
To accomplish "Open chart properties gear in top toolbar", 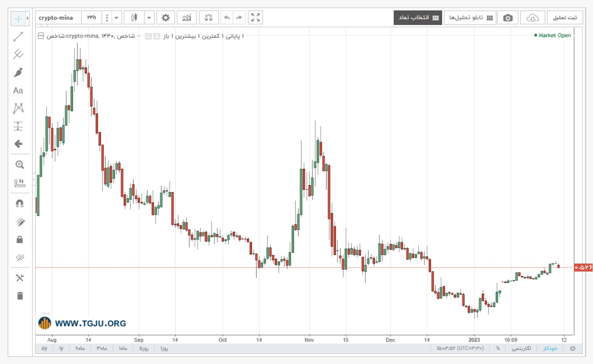I will pos(165,17).
